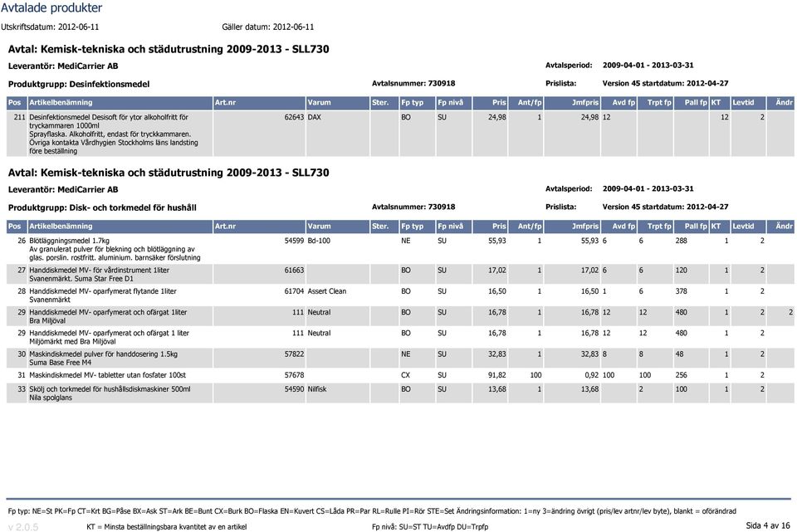Viewport: 797px width, 532px height.
Task: Click article number 62643
Action: click(294, 117)
